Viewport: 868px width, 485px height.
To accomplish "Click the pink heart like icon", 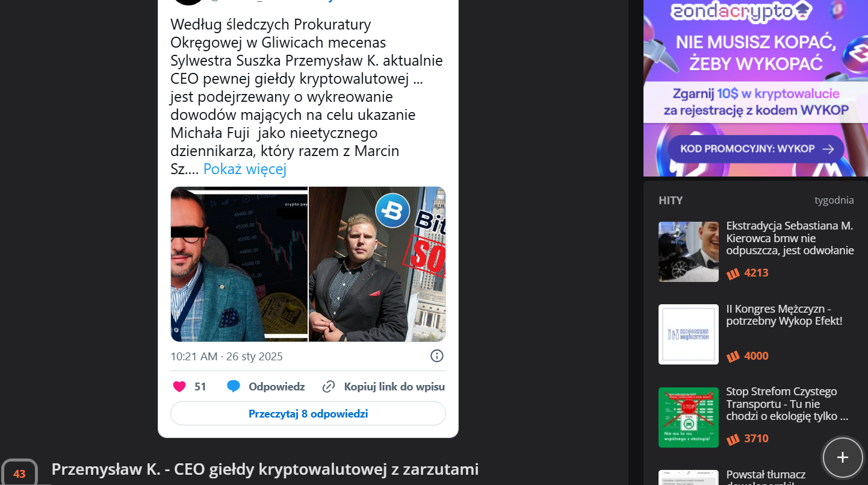I will [x=179, y=387].
